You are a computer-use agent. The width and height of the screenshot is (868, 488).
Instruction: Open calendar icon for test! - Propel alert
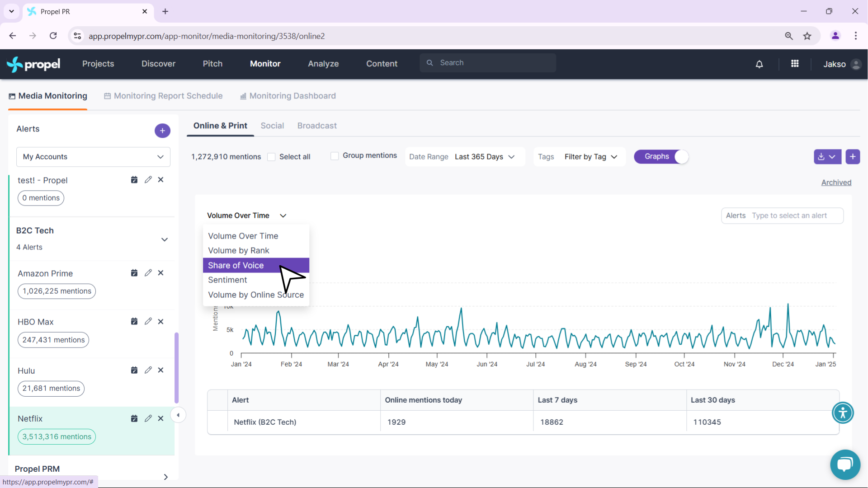coord(134,180)
